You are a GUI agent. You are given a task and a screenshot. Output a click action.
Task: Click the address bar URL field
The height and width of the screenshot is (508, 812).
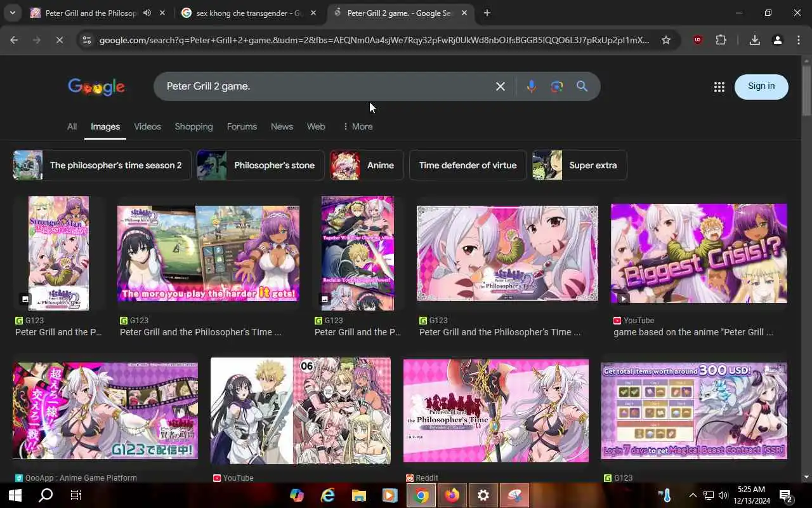[x=374, y=40]
